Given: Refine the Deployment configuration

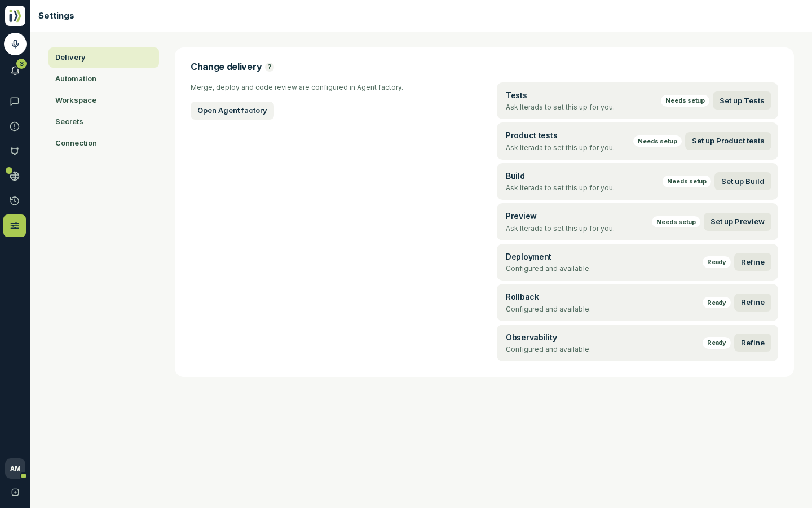Looking at the screenshot, I should (x=753, y=262).
